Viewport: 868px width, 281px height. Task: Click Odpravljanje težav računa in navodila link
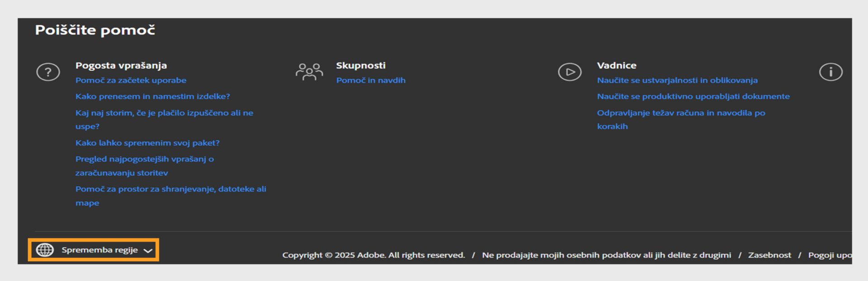681,113
